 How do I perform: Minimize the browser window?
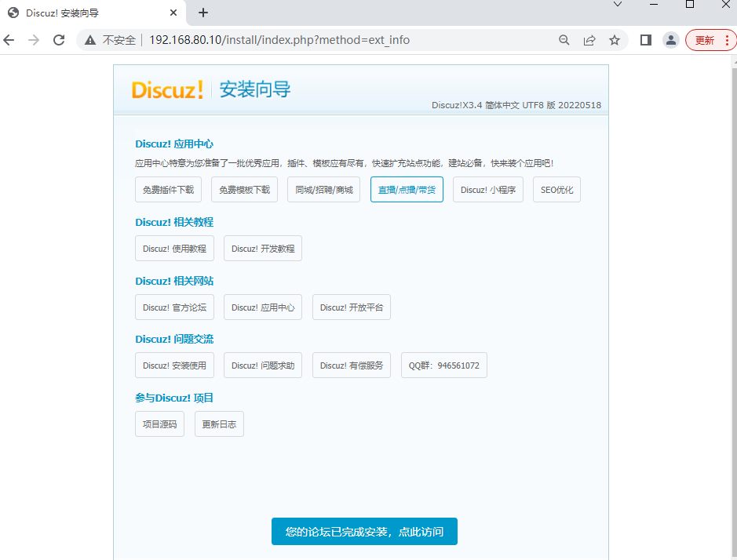tap(654, 4)
